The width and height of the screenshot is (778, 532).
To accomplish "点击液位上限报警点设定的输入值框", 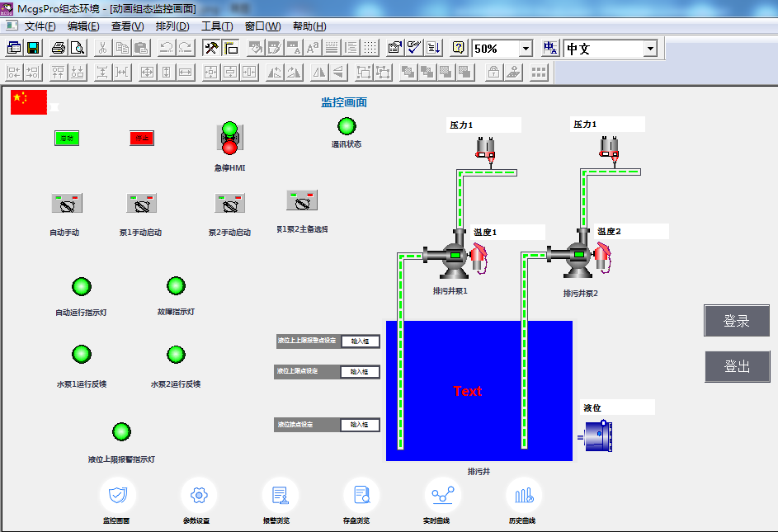I will [361, 341].
